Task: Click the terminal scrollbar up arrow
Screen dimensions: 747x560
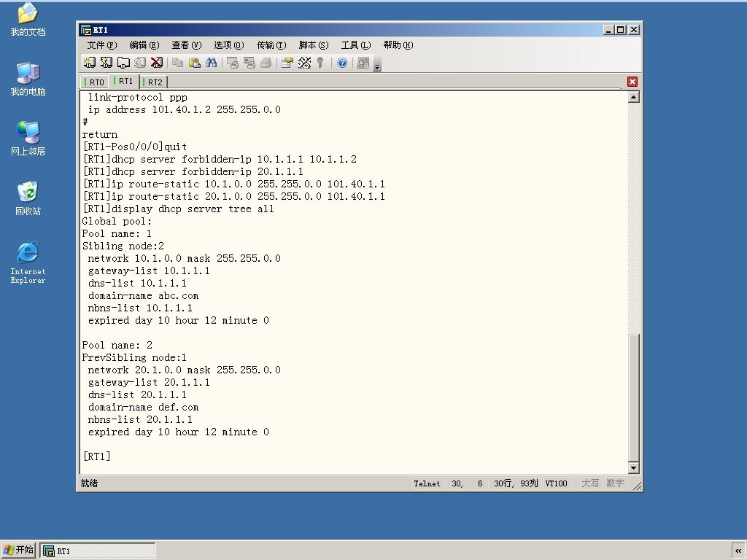Action: (634, 97)
